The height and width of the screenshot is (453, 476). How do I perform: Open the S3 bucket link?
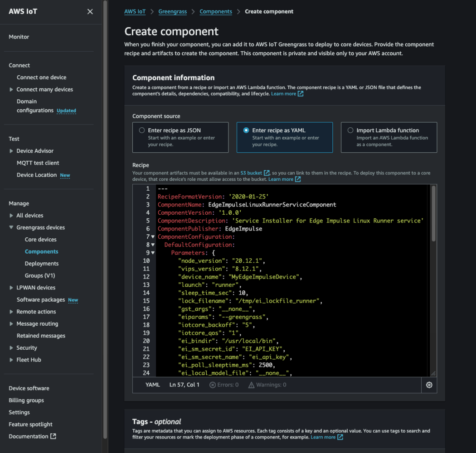[x=251, y=173]
